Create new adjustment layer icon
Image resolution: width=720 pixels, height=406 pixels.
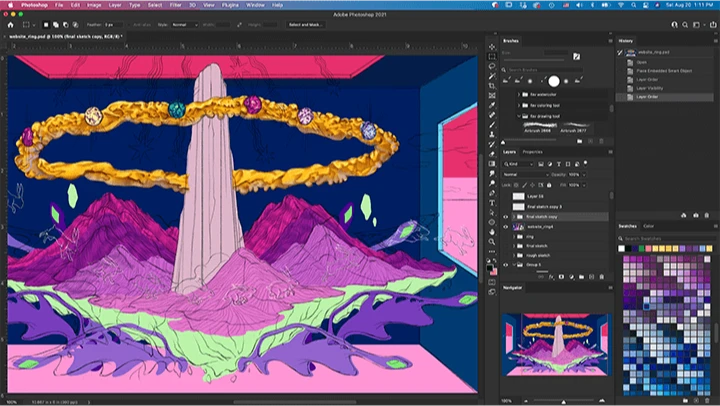[571, 277]
